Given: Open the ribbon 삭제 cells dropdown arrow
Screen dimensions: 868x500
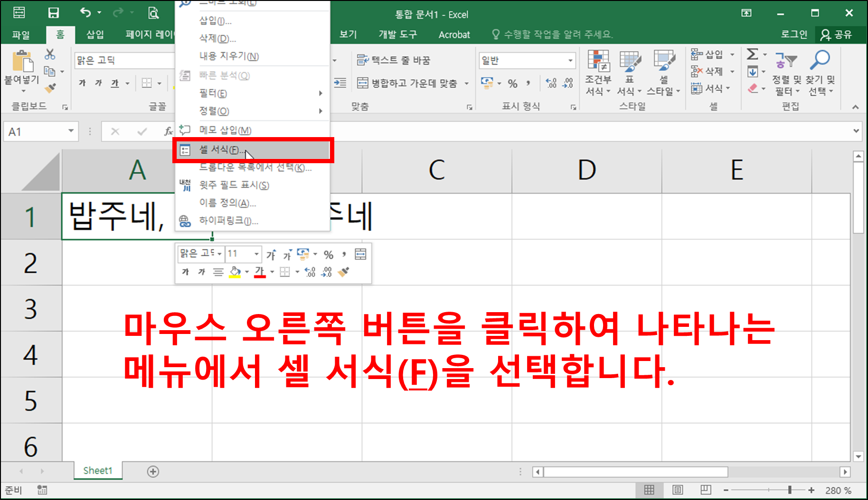Looking at the screenshot, I should click(732, 72).
